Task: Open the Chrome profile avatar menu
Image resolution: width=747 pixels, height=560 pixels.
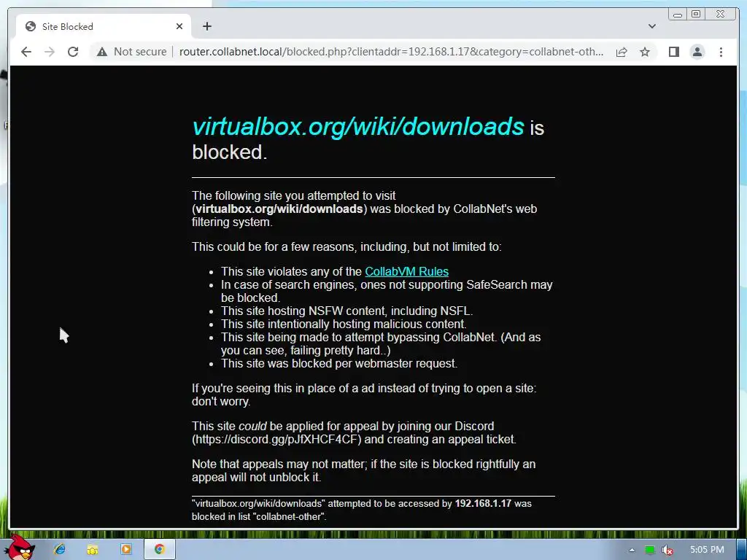Action: pos(697,52)
